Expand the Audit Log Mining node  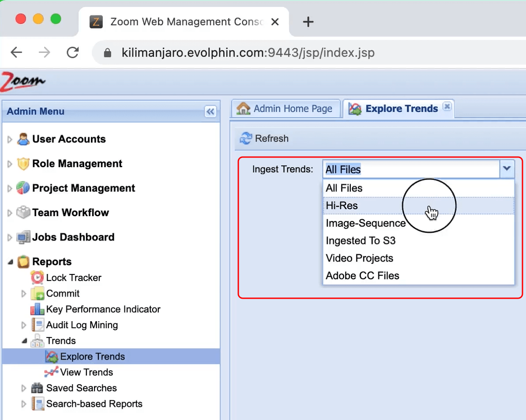[23, 325]
